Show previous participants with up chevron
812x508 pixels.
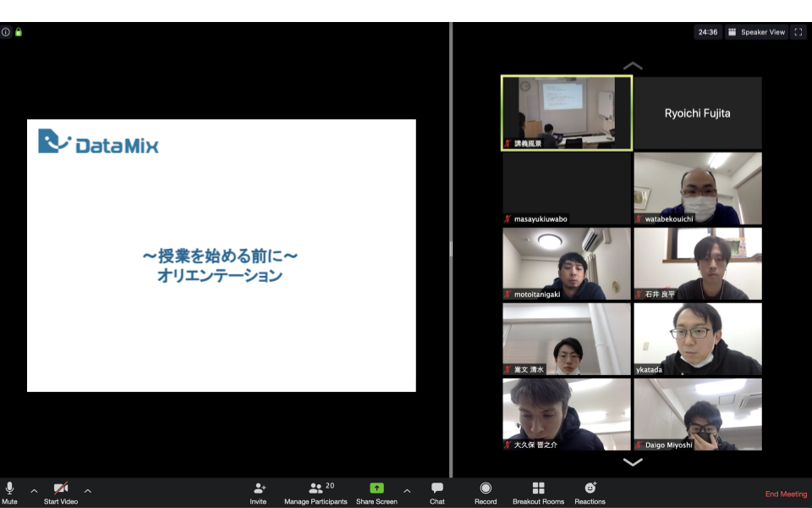pos(633,66)
